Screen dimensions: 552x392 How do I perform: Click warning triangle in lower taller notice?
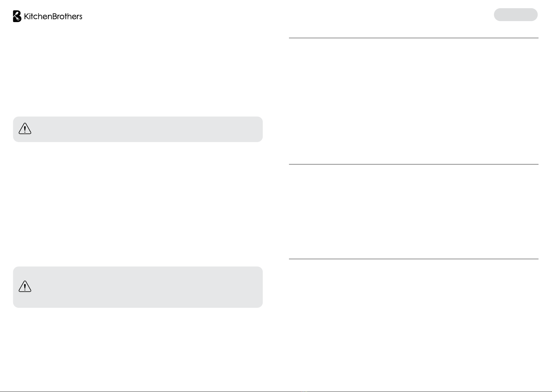[25, 286]
